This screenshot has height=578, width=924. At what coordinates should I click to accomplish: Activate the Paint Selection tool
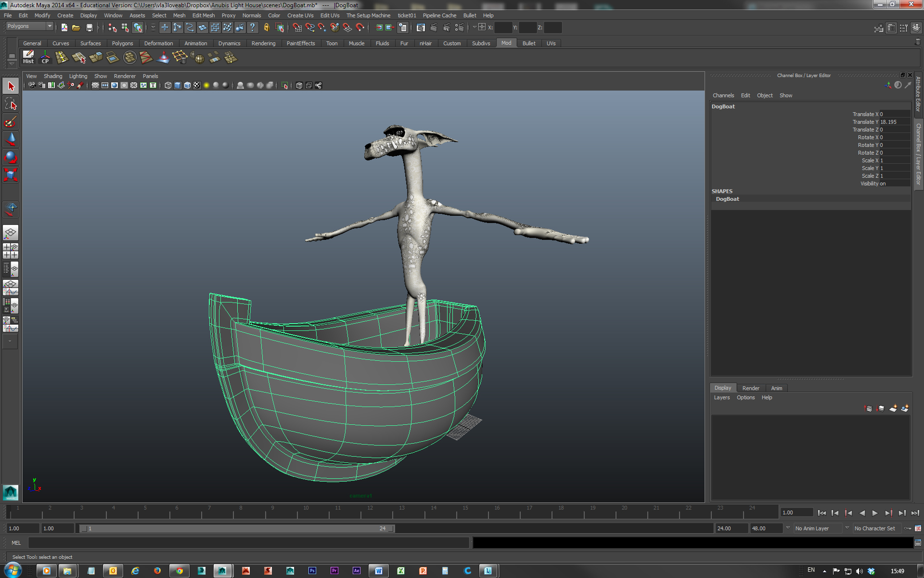(11, 121)
